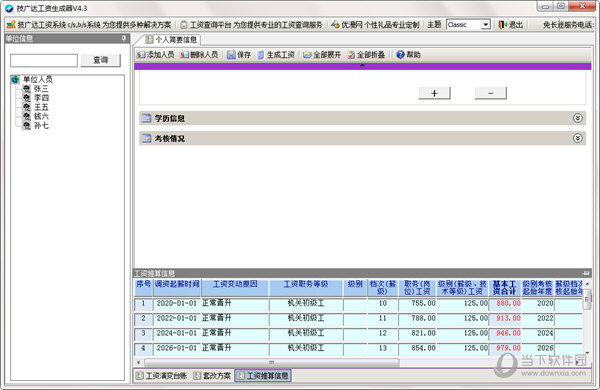600x390 pixels.
Task: Click the 查询 search button
Action: coord(101,60)
